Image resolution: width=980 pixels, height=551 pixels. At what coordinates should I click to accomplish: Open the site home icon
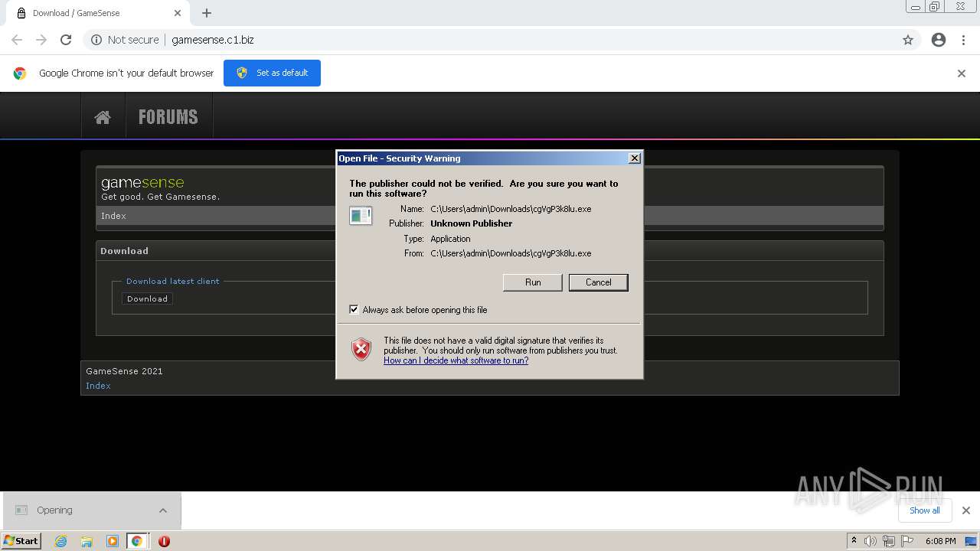(x=103, y=117)
